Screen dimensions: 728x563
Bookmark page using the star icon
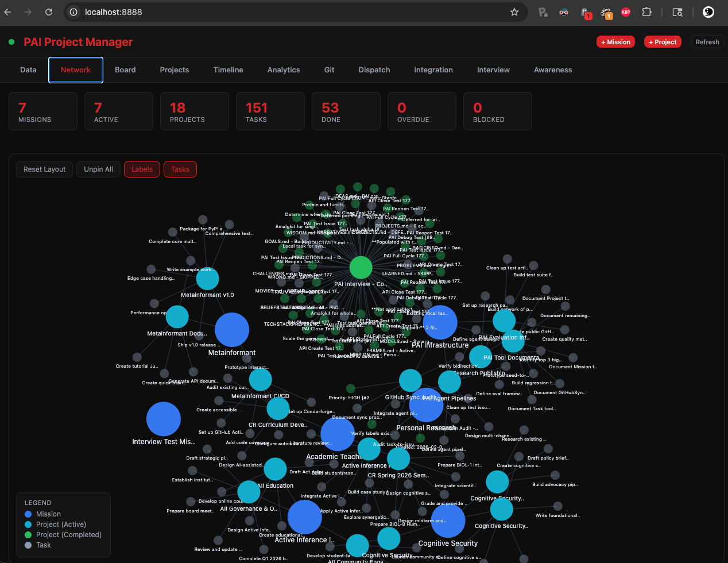click(514, 12)
